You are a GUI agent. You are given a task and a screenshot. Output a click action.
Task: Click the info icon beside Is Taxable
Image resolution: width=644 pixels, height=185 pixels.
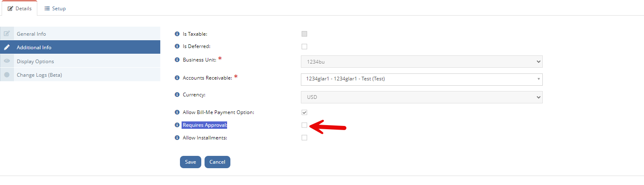(177, 34)
